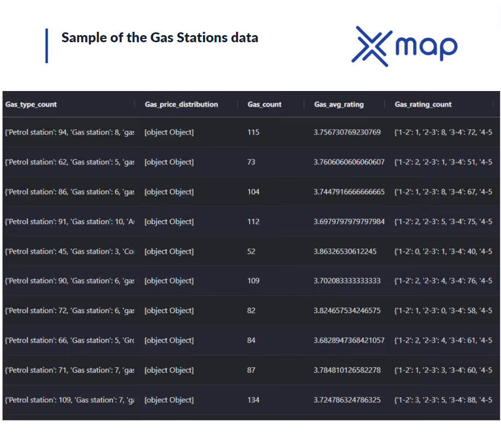Click rating value 3.702083333333333
501x448 pixels.
347,281
